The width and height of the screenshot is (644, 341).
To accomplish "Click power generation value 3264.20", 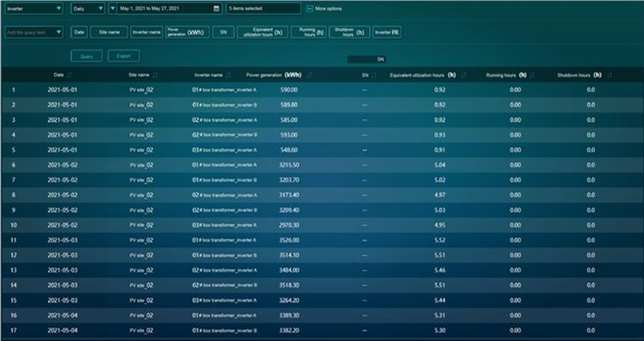I will [289, 301].
